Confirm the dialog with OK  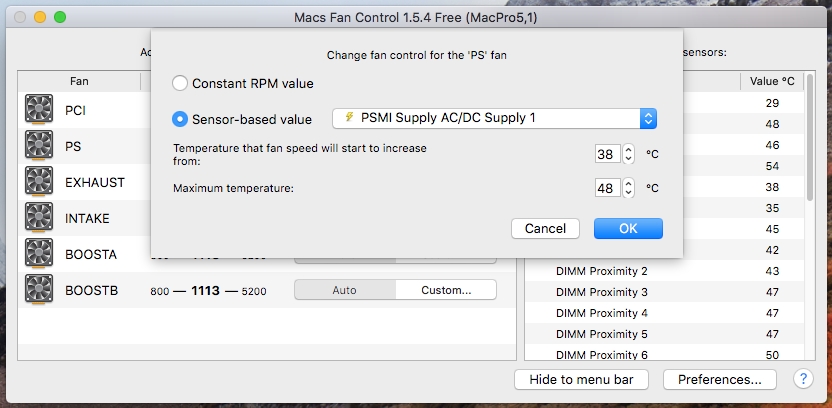[628, 228]
